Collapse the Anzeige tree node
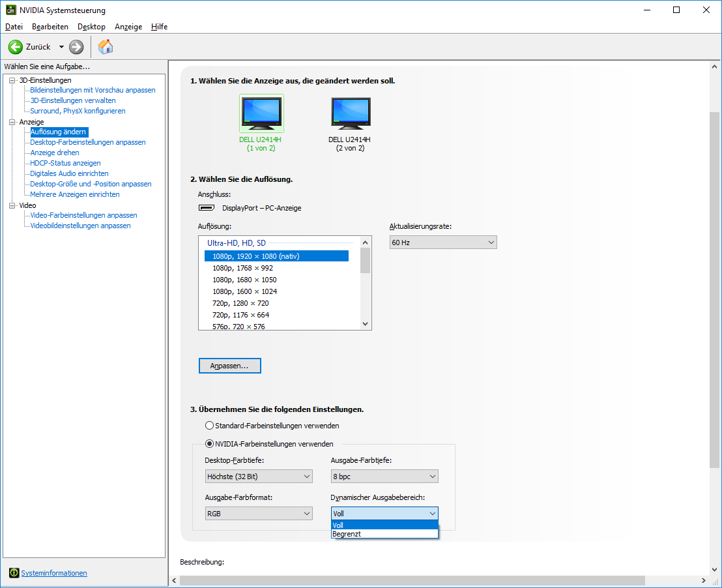 point(12,122)
